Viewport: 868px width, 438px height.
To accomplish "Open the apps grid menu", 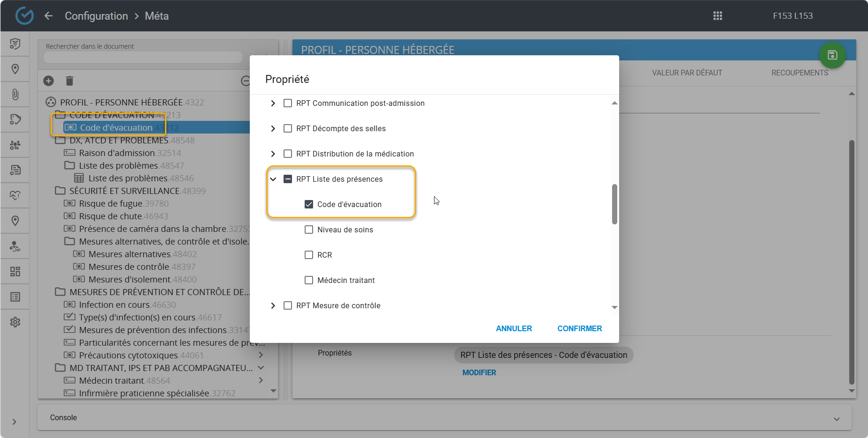I will (x=718, y=16).
